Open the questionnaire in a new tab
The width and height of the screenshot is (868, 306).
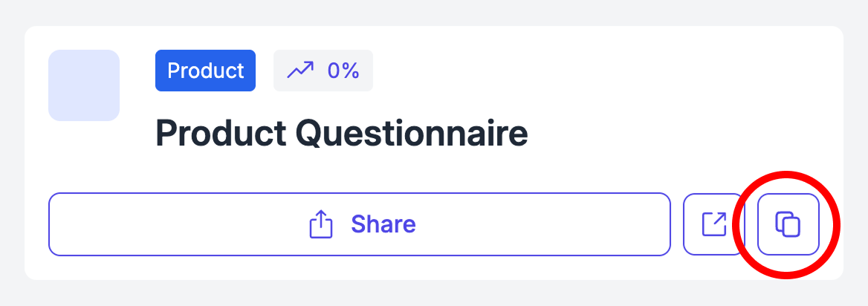click(713, 224)
